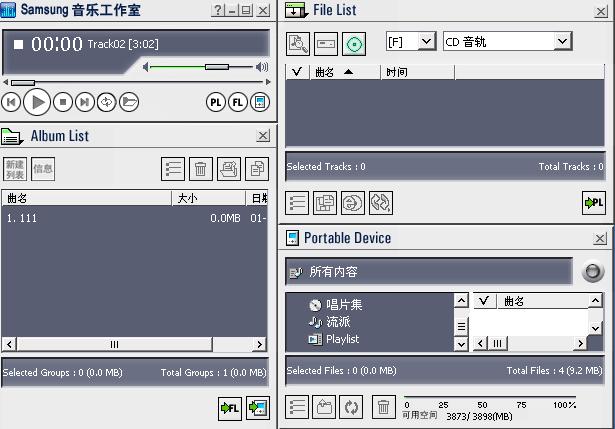Click the refresh icon in Portable Device
The height and width of the screenshot is (429, 615).
(351, 407)
